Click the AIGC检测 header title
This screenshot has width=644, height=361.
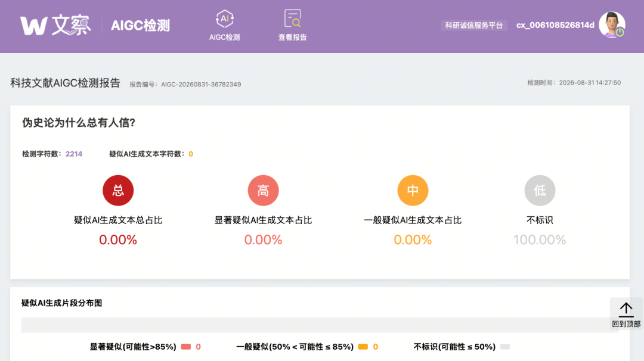click(141, 26)
